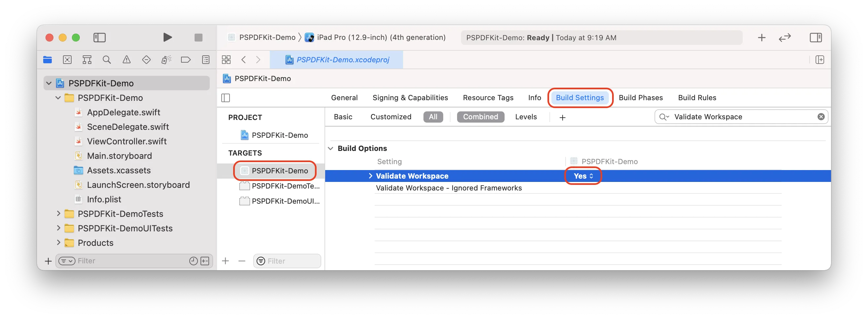This screenshot has height=319, width=868.
Task: Clear the build settings search text
Action: coord(821,117)
